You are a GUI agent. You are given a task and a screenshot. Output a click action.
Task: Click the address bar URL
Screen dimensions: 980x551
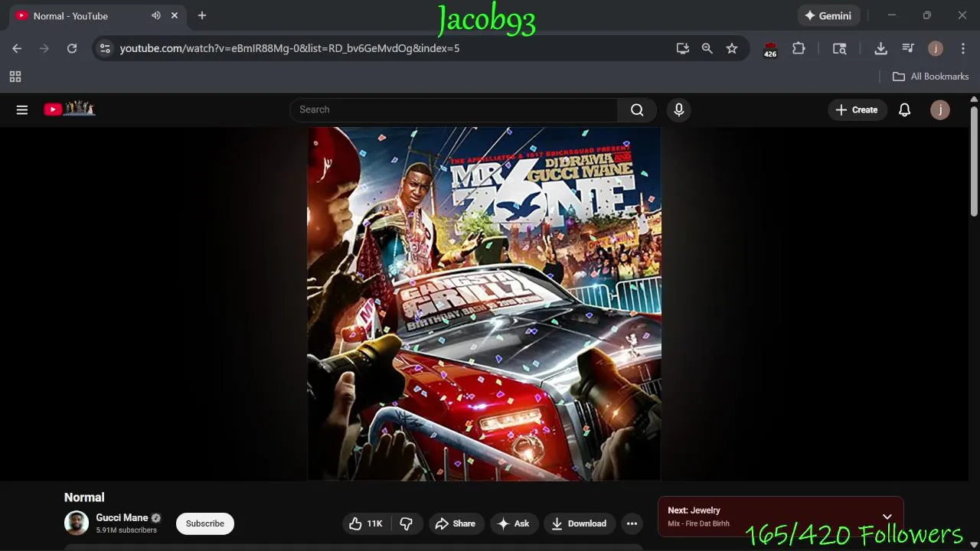tap(289, 48)
